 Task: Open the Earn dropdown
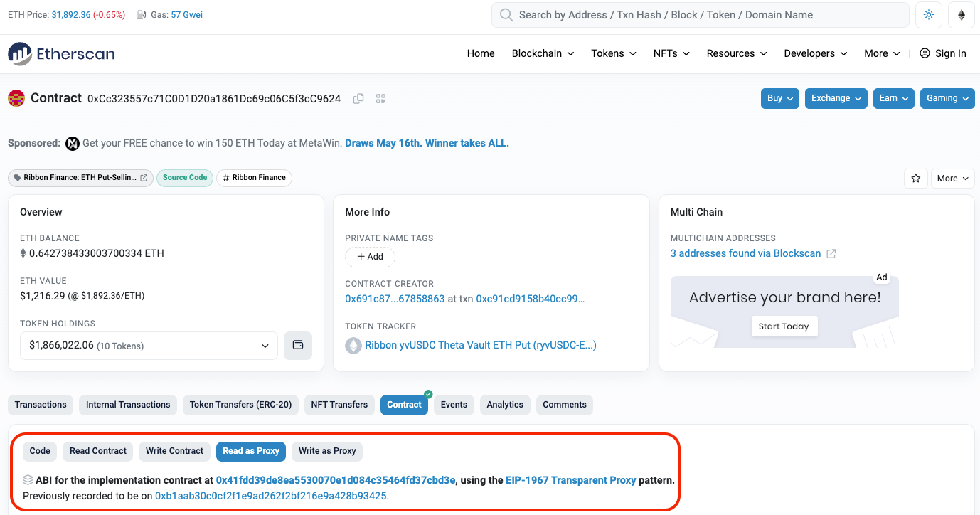coord(893,98)
